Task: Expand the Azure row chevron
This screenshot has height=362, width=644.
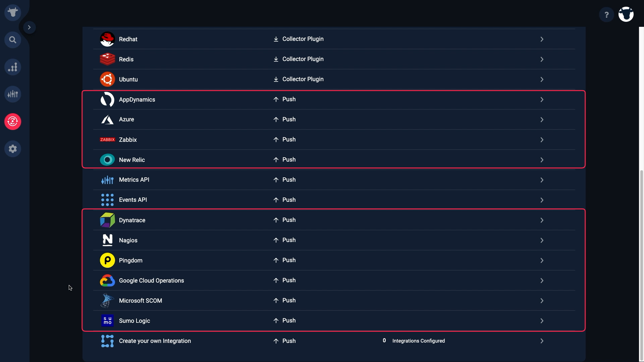Action: (x=542, y=120)
